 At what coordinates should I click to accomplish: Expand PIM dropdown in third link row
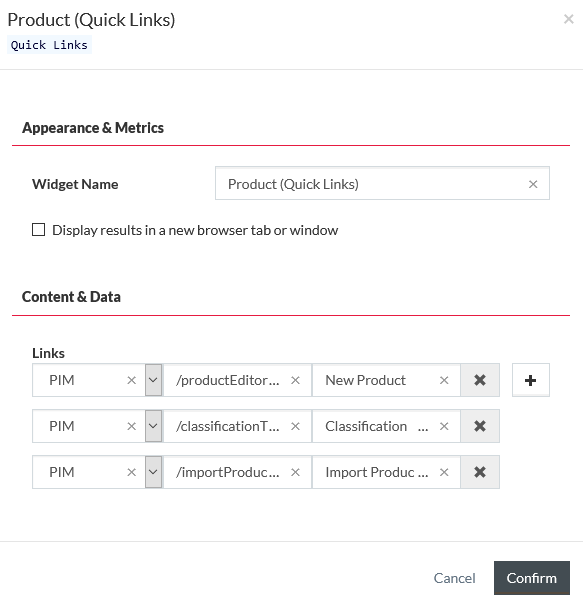[153, 472]
